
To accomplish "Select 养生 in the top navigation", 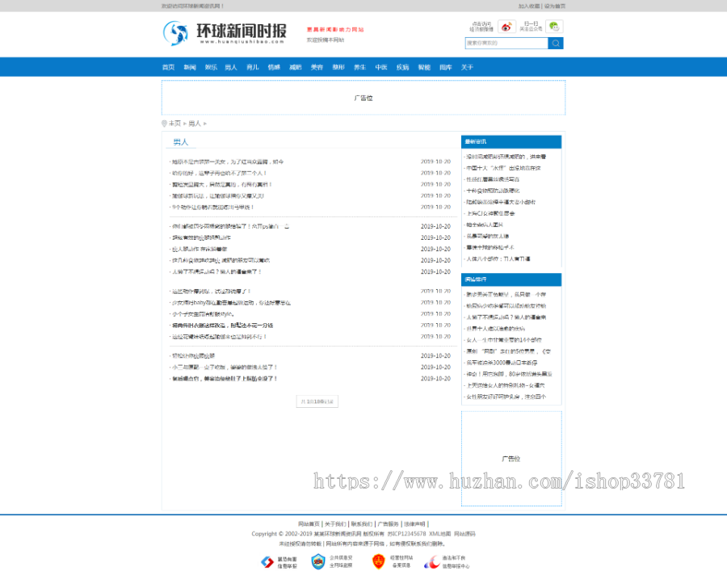I will coord(359,68).
